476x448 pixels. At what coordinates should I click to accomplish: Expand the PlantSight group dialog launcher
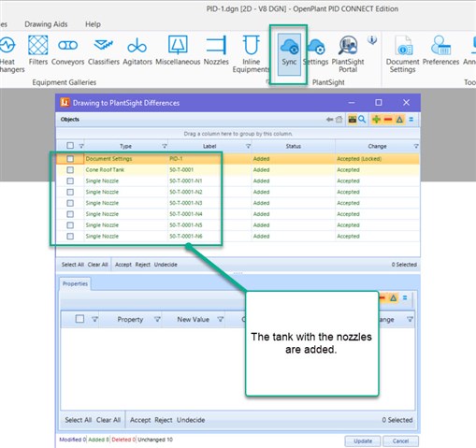point(267,81)
